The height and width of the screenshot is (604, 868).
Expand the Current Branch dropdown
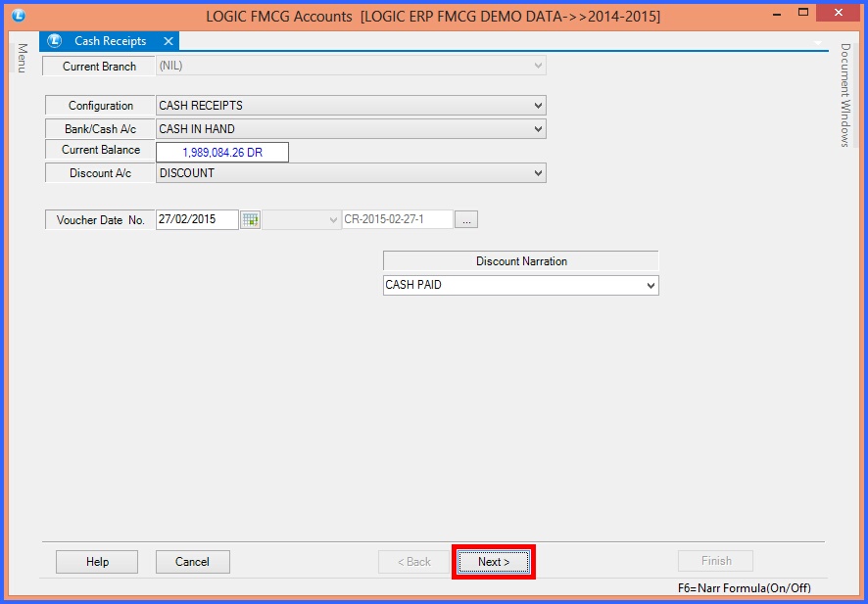538,66
